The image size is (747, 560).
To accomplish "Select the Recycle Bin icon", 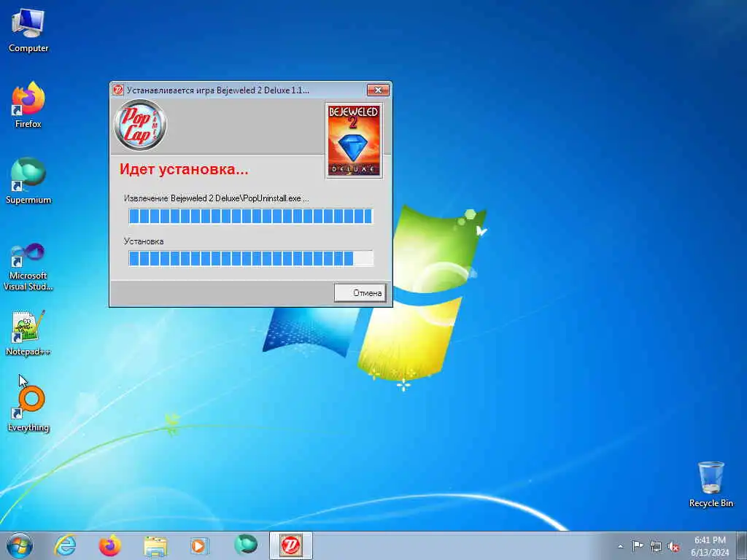I will [711, 484].
